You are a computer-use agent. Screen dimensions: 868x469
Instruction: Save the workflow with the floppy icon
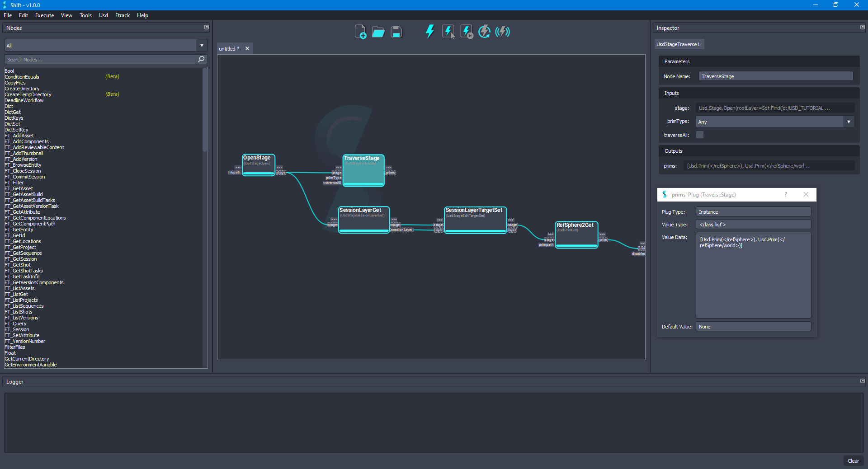[396, 32]
